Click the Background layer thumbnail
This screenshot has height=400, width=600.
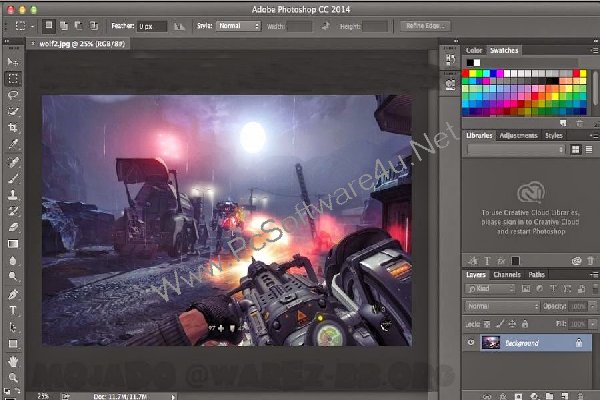[x=491, y=343]
